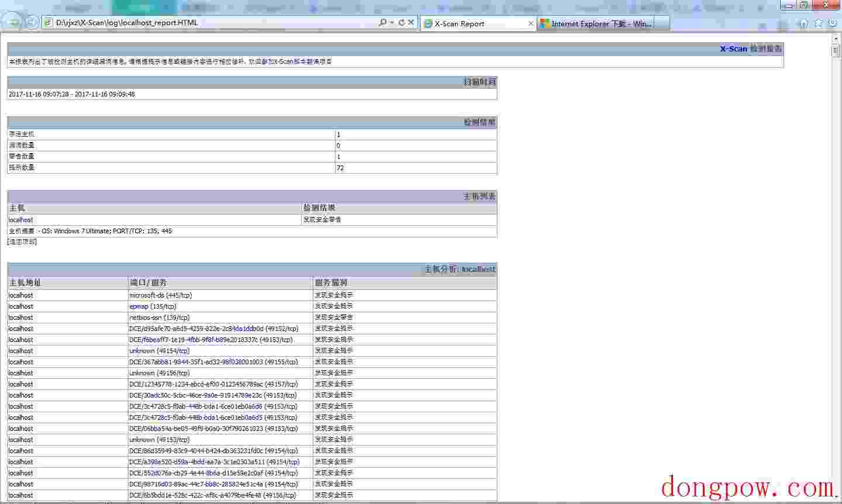Screen dimensions: 842x504
Task: Click the magnifier search icon in address bar
Action: pos(382,22)
